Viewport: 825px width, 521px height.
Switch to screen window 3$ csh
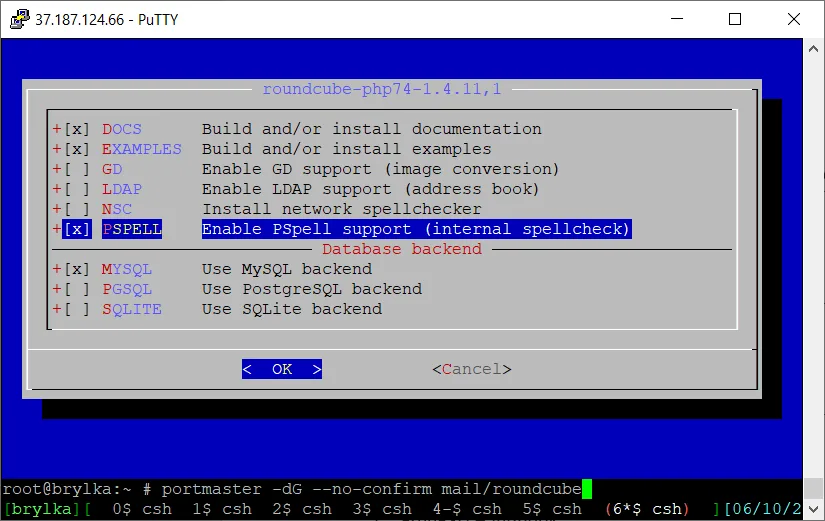pyautogui.click(x=382, y=509)
